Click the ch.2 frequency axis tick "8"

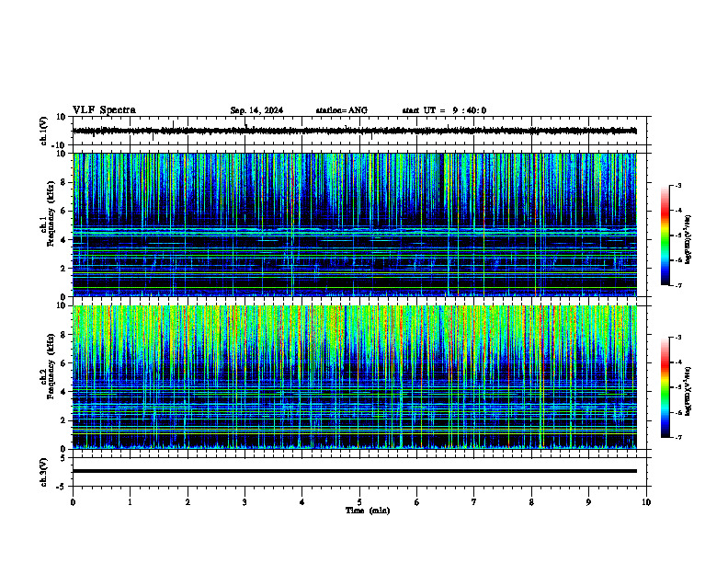click(63, 335)
